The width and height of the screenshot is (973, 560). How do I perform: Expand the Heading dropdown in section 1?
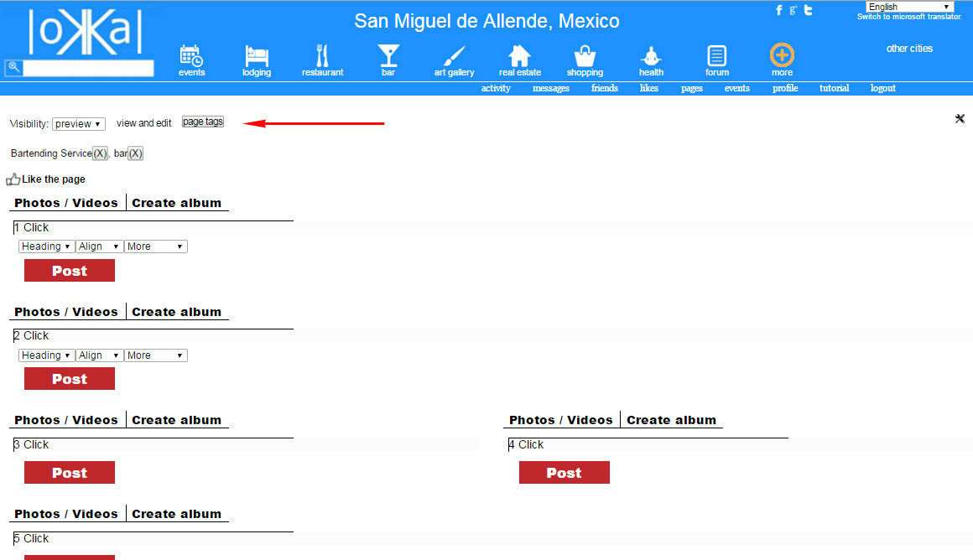(46, 246)
